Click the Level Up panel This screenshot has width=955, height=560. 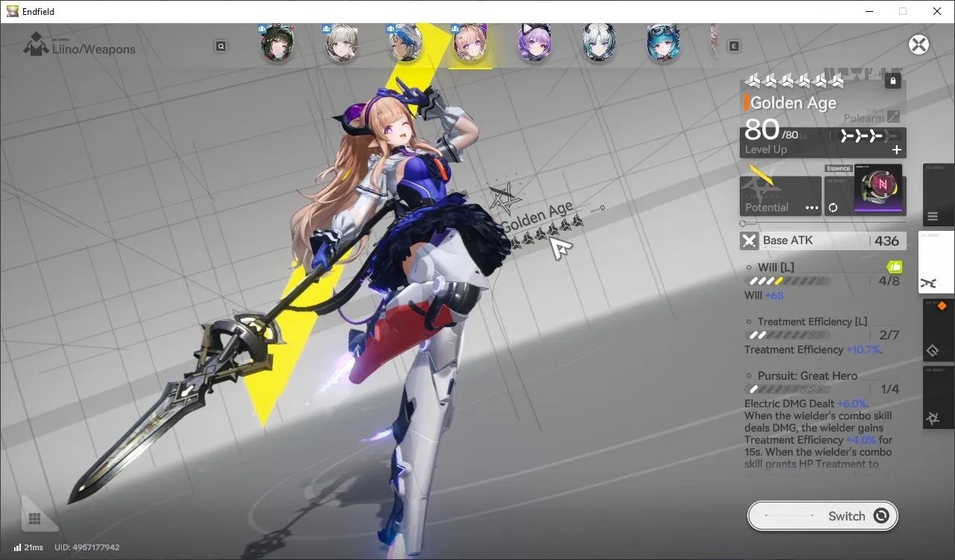tap(822, 142)
